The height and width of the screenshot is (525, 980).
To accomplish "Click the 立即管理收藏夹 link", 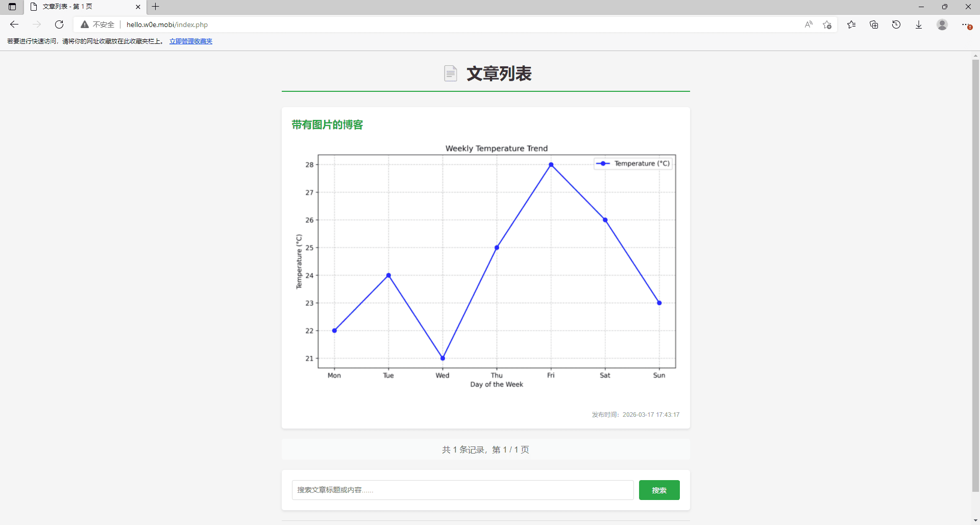I will [190, 41].
